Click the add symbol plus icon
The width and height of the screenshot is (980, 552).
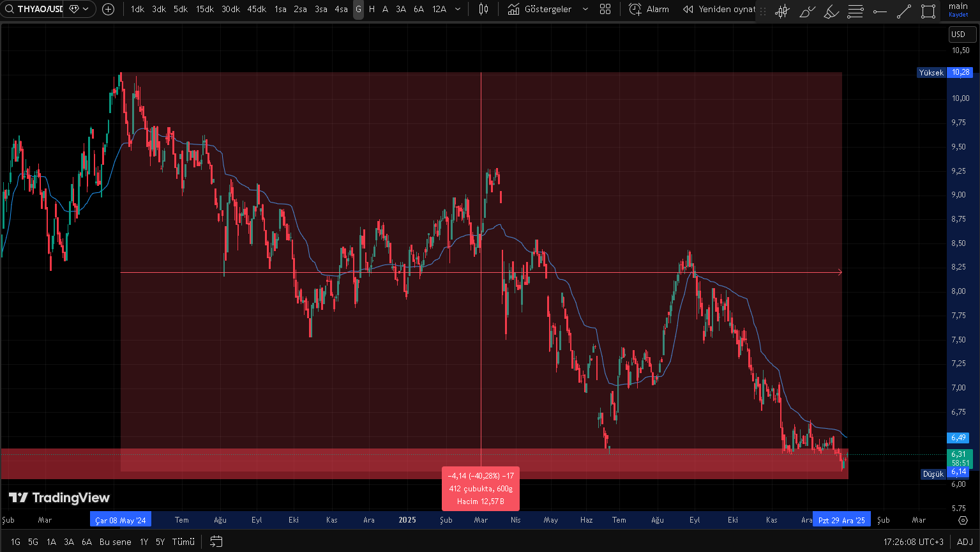[x=109, y=9]
